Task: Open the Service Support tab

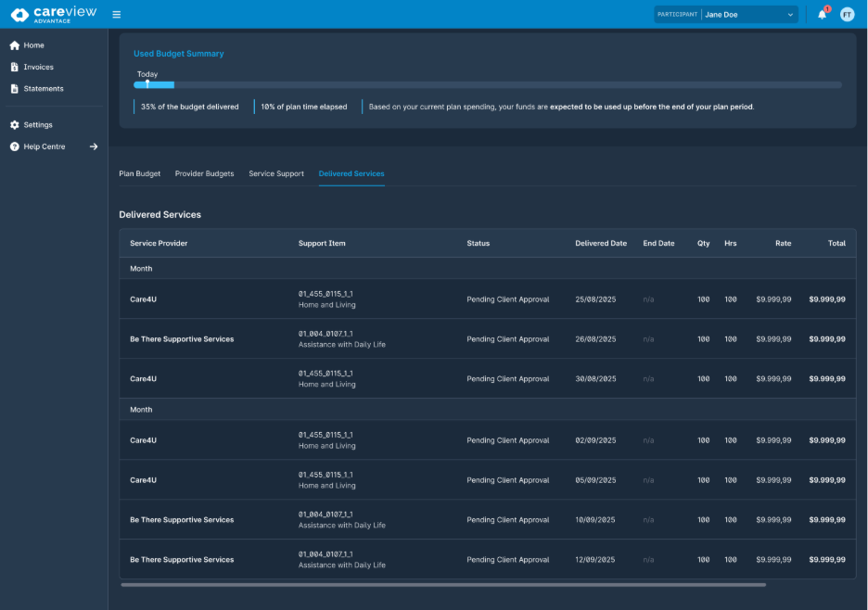Action: [x=276, y=173]
